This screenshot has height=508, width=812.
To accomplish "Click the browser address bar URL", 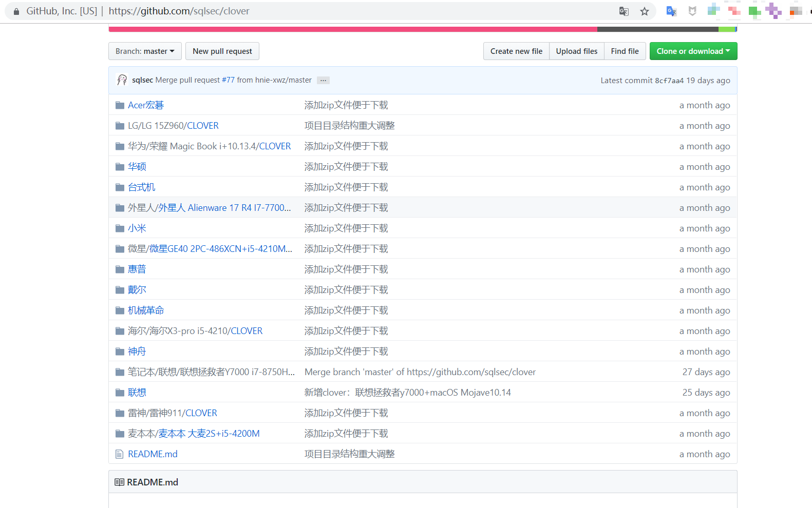I will [179, 11].
